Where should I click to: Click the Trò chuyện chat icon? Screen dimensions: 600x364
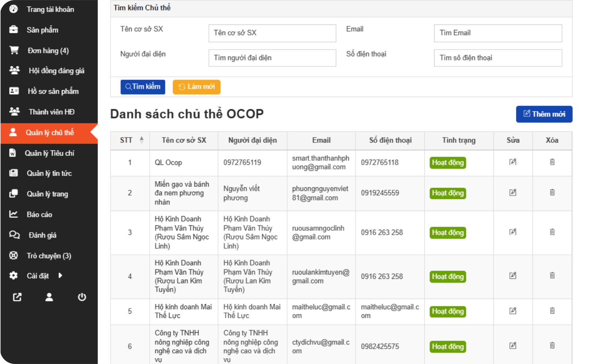click(x=14, y=256)
